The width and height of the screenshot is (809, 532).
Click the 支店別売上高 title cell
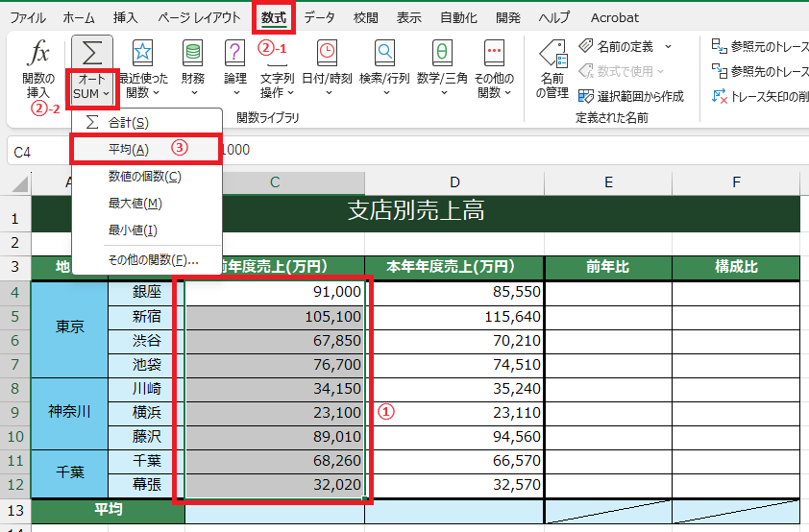(416, 212)
